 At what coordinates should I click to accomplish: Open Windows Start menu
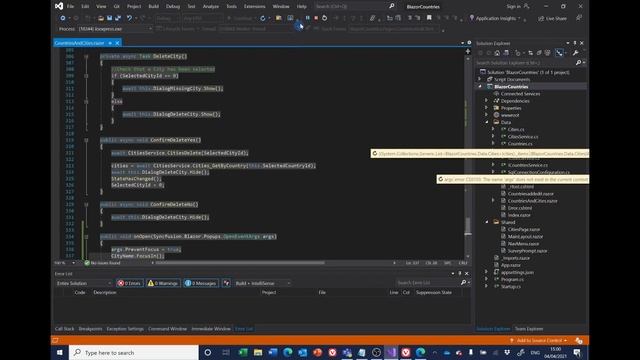pyautogui.click(x=60, y=352)
